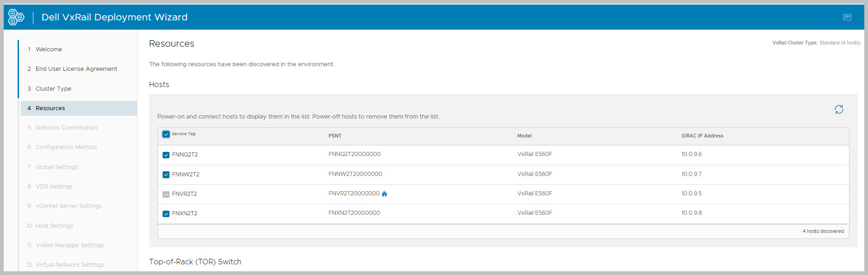The image size is (868, 275).
Task: Return to the Cluster Type step
Action: pyautogui.click(x=53, y=89)
